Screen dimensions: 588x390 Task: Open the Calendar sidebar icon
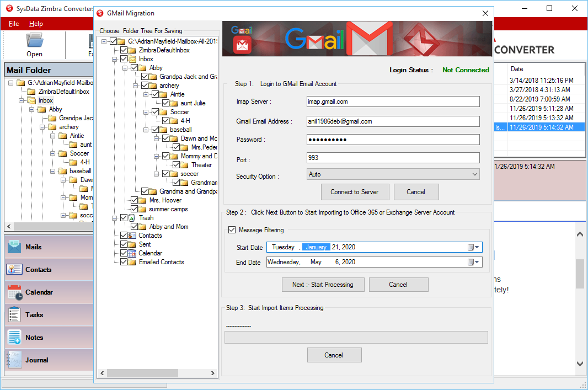coord(14,292)
